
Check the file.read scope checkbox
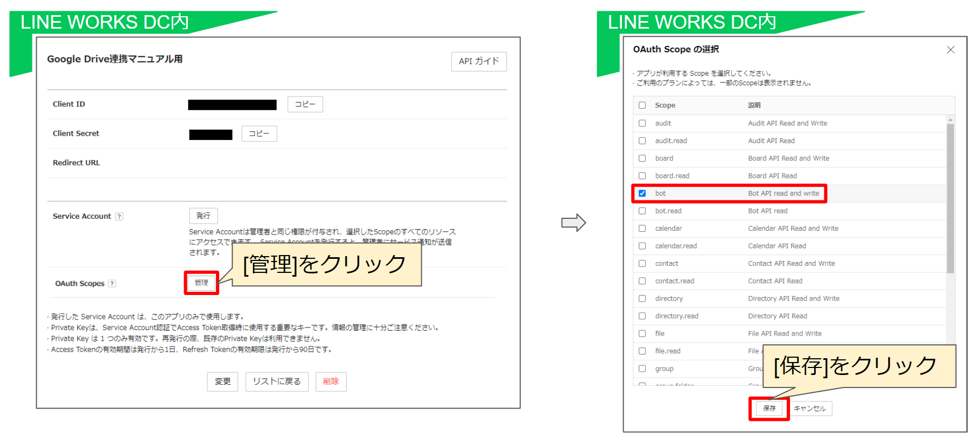[642, 351]
